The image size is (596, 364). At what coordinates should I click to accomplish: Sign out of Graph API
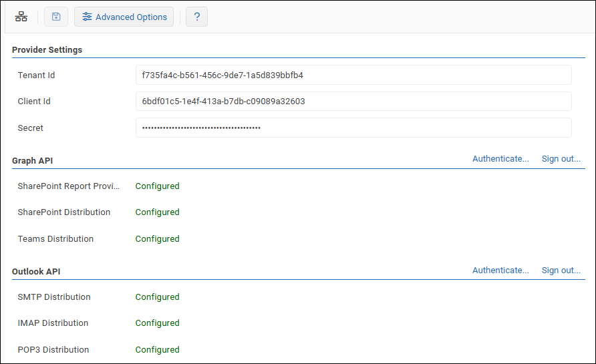pyautogui.click(x=561, y=159)
